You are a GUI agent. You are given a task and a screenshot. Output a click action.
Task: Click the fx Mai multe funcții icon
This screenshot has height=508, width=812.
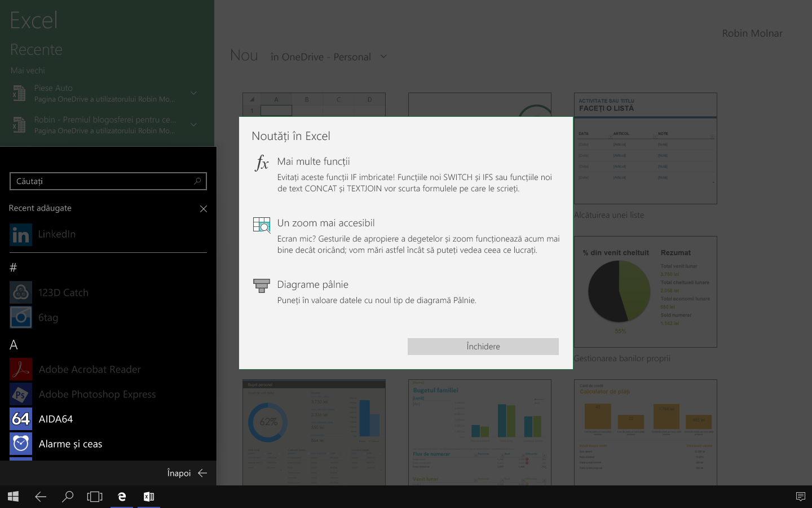tap(262, 163)
